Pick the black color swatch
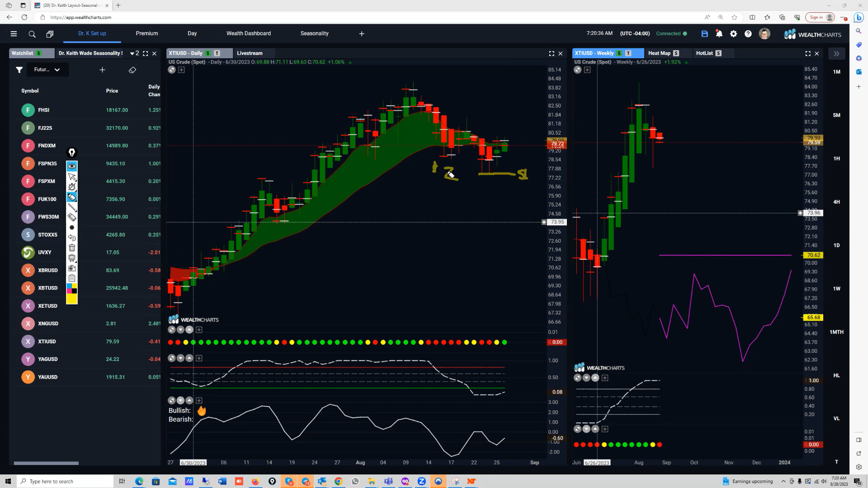 click(75, 291)
